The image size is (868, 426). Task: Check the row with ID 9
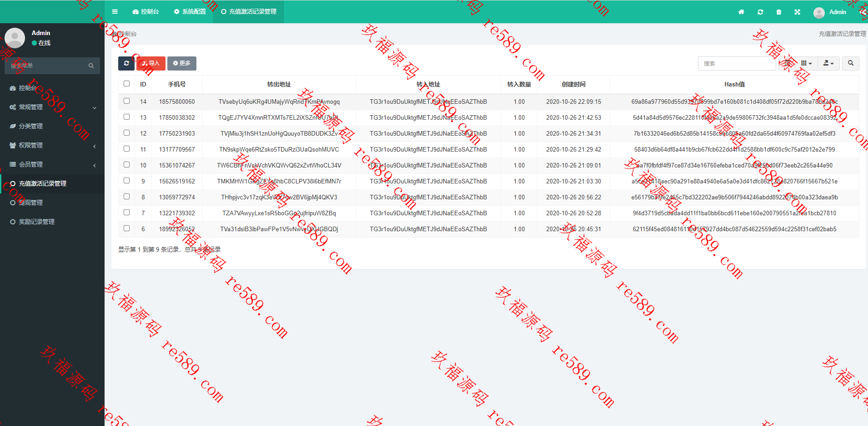126,181
